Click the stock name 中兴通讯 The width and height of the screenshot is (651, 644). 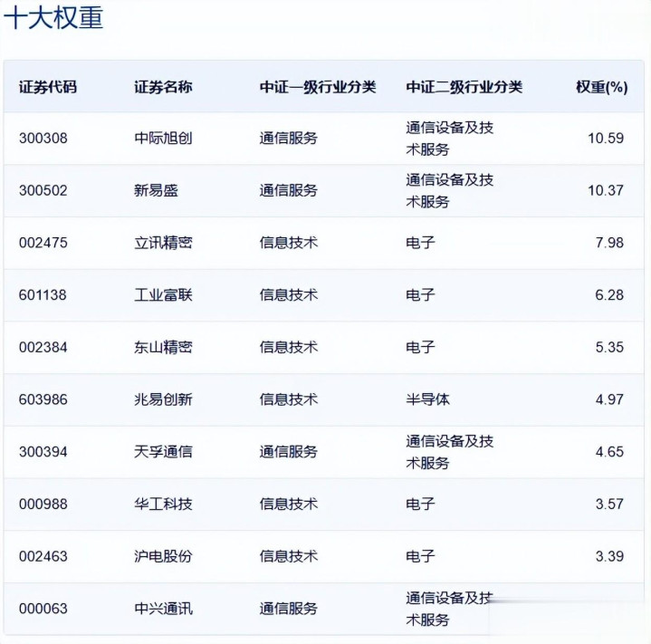click(x=163, y=609)
